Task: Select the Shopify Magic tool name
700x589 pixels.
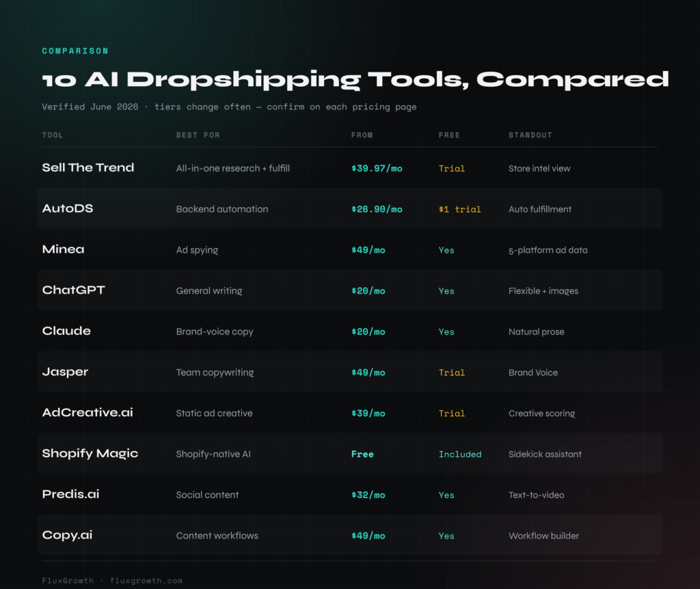Action: (x=90, y=453)
